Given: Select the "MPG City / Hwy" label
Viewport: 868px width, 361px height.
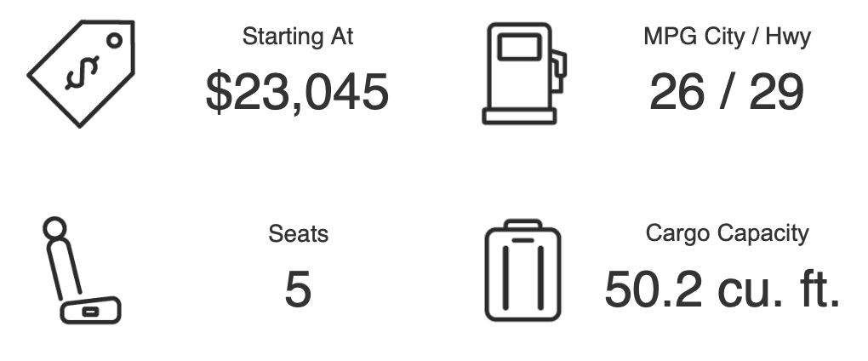Looking at the screenshot, I should (727, 37).
